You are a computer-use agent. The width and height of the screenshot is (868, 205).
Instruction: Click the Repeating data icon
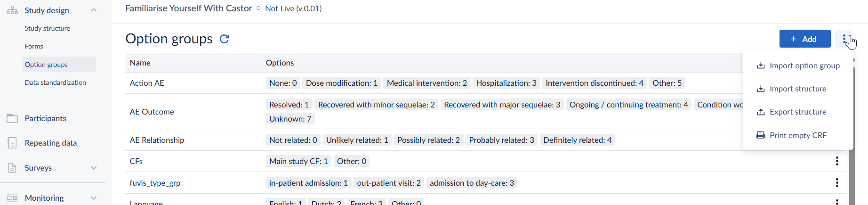pyautogui.click(x=12, y=143)
